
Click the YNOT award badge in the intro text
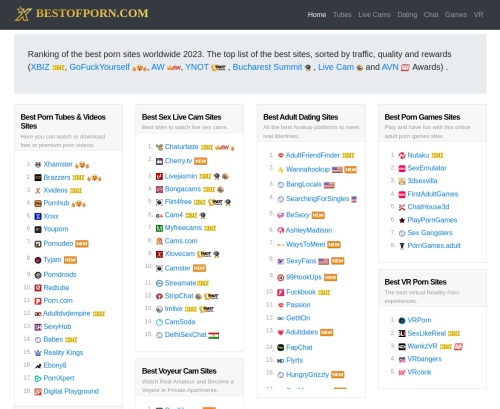[x=218, y=68]
